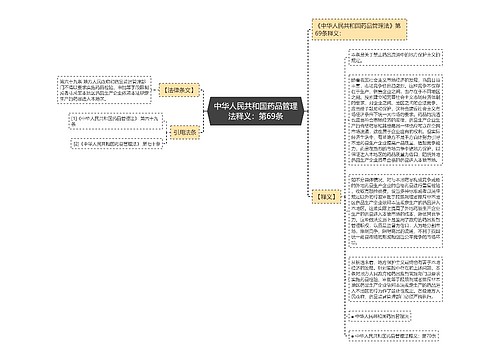500x360 pixels.
Task: Click the 【释义】 branch node
Action: (x=326, y=197)
